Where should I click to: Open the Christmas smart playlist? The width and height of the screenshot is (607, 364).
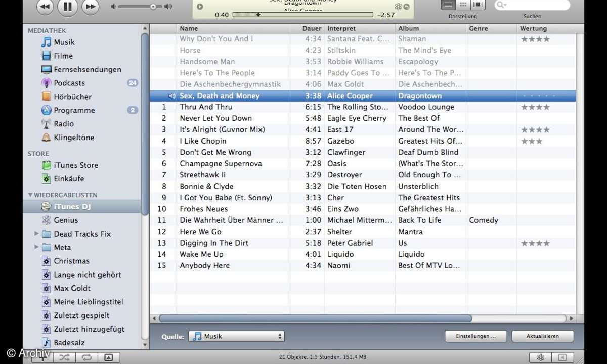71,261
